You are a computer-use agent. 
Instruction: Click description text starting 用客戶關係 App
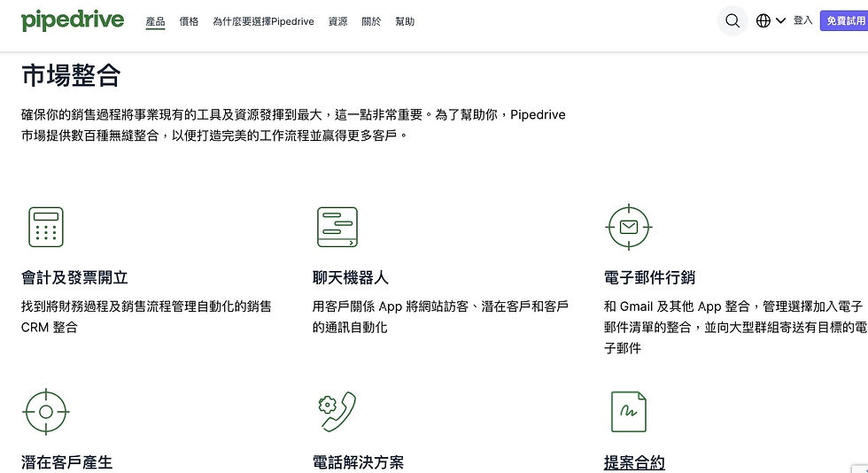441,317
